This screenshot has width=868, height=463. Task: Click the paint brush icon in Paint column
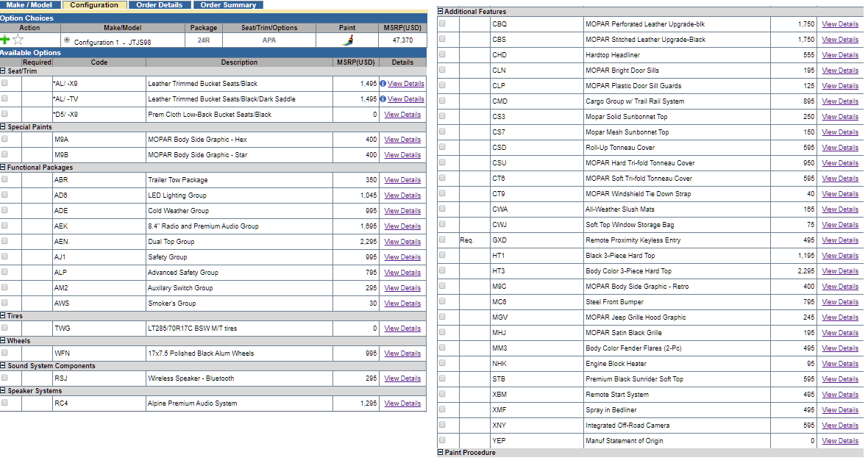click(348, 40)
